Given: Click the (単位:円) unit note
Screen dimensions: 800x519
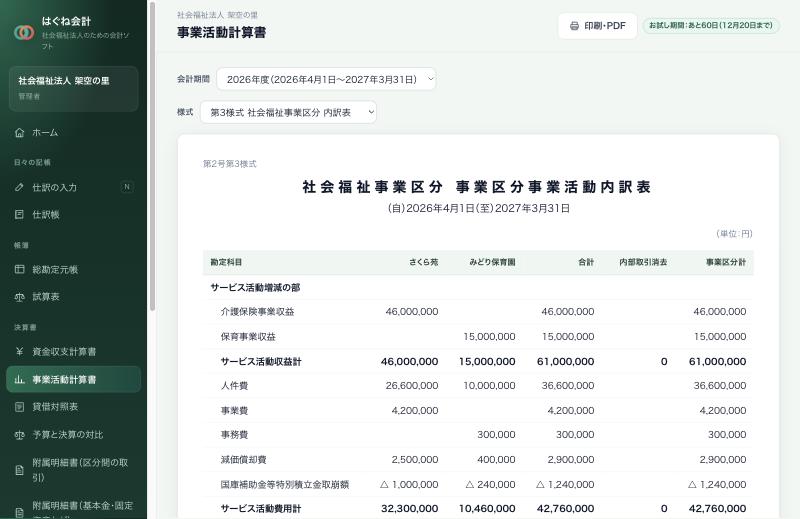Looking at the screenshot, I should pyautogui.click(x=734, y=234).
